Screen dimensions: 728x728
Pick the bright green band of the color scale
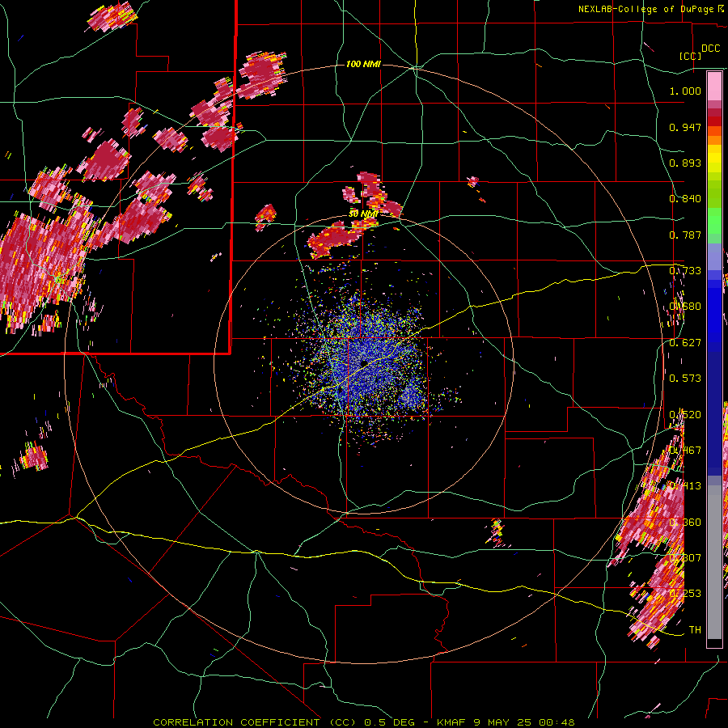[714, 221]
